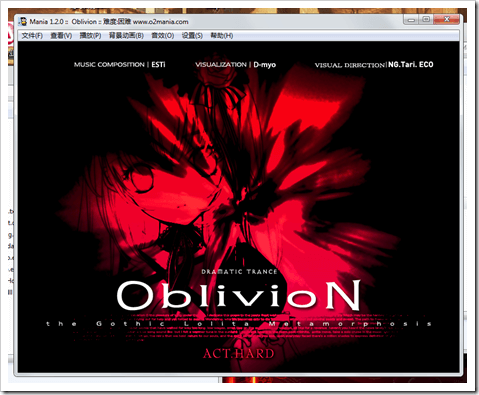This screenshot has width=479, height=395.
Task: Close the Mania window
Action: pos(447,20)
